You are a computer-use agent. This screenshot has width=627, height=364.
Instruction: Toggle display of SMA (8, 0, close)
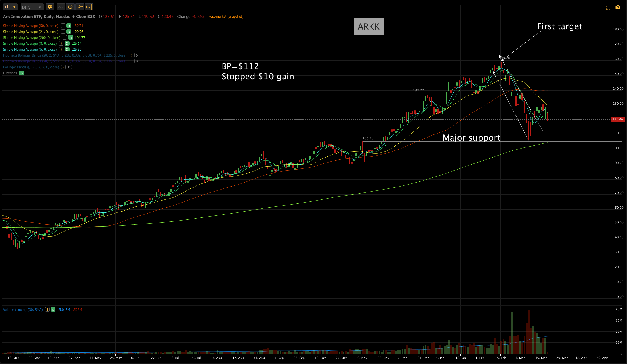[67, 43]
